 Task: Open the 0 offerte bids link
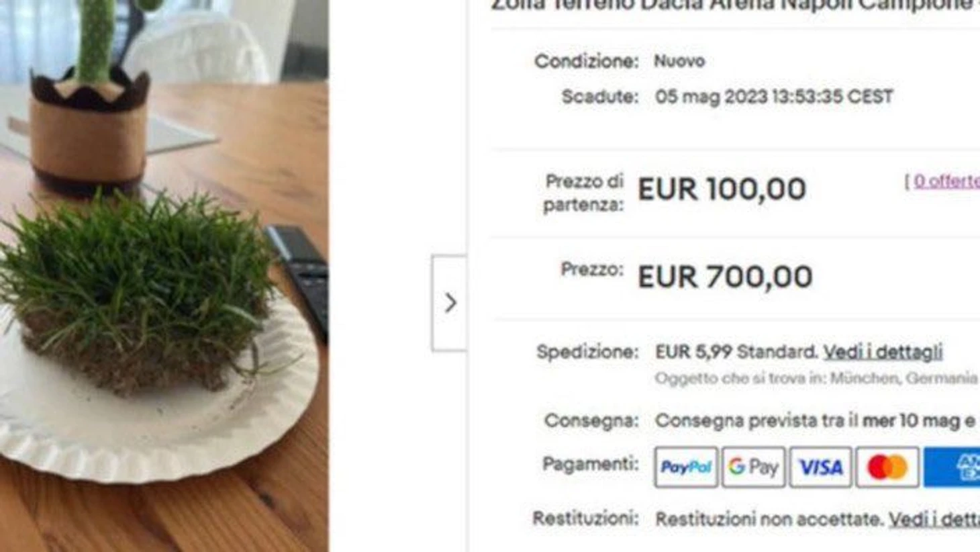pyautogui.click(x=946, y=181)
